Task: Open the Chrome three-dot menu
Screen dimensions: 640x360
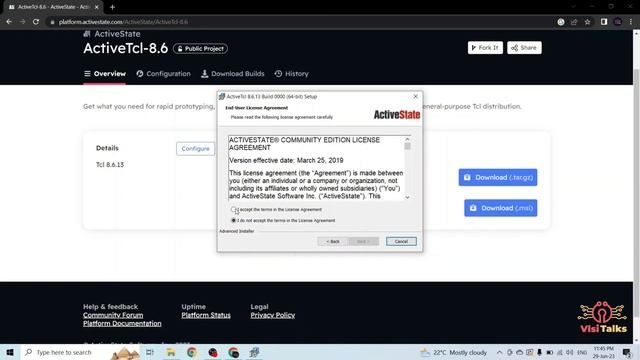Action: [631, 22]
